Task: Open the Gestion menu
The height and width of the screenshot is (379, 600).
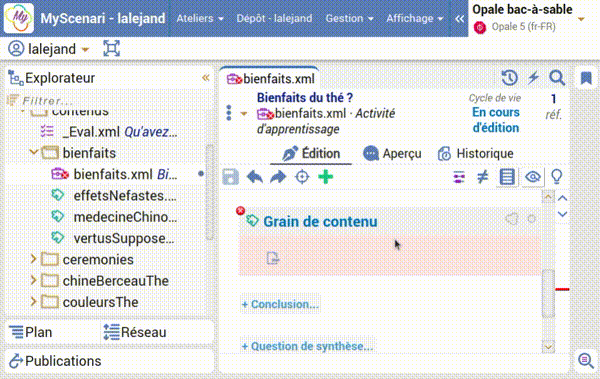Action: click(349, 18)
